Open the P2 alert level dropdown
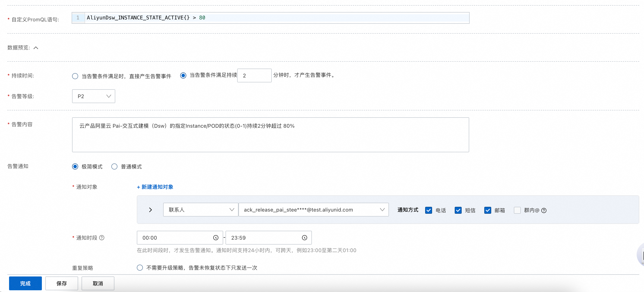Image resolution: width=644 pixels, height=292 pixels. (93, 96)
